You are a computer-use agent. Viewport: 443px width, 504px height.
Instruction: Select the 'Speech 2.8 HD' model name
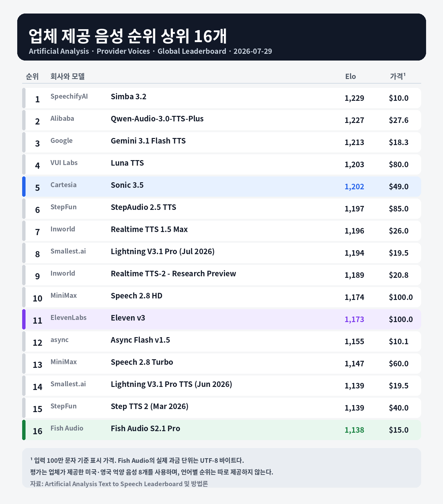pos(137,296)
